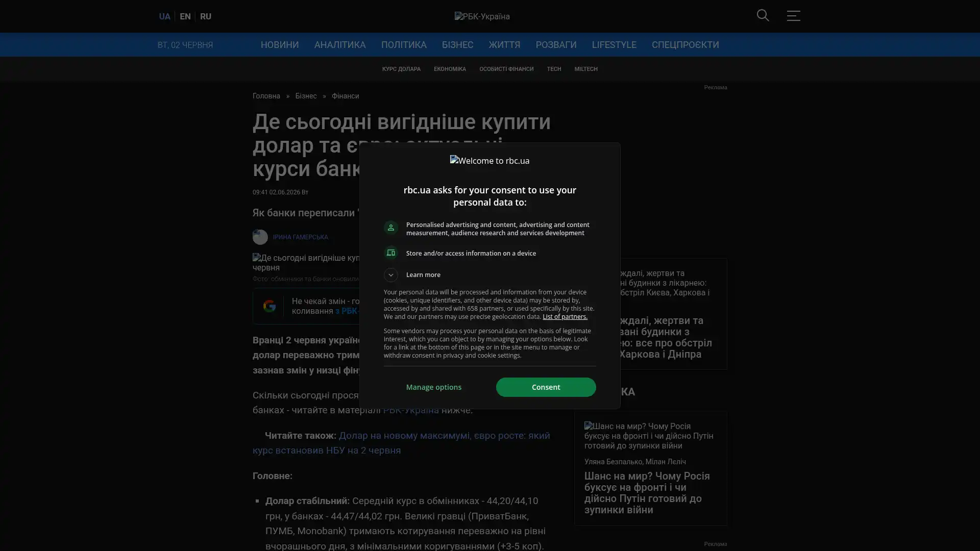The width and height of the screenshot is (980, 551).
Task: Open Долар на новому максимумі related link
Action: (x=401, y=443)
